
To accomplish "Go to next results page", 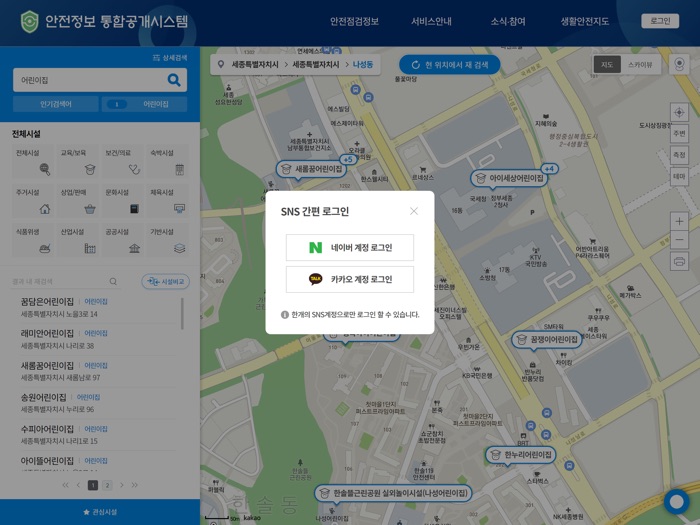I will click(x=121, y=485).
